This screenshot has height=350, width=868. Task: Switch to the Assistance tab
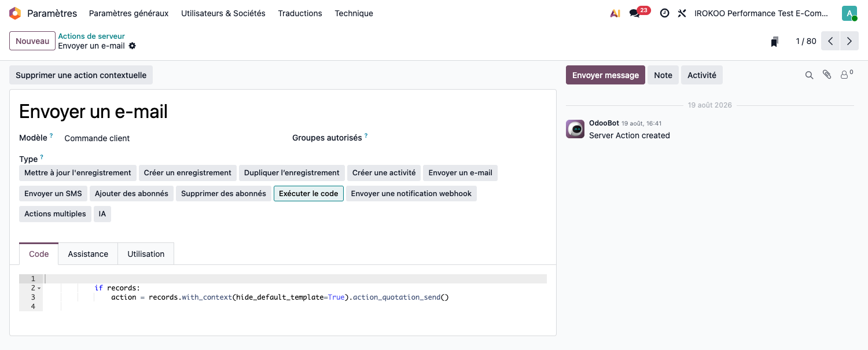click(x=88, y=254)
